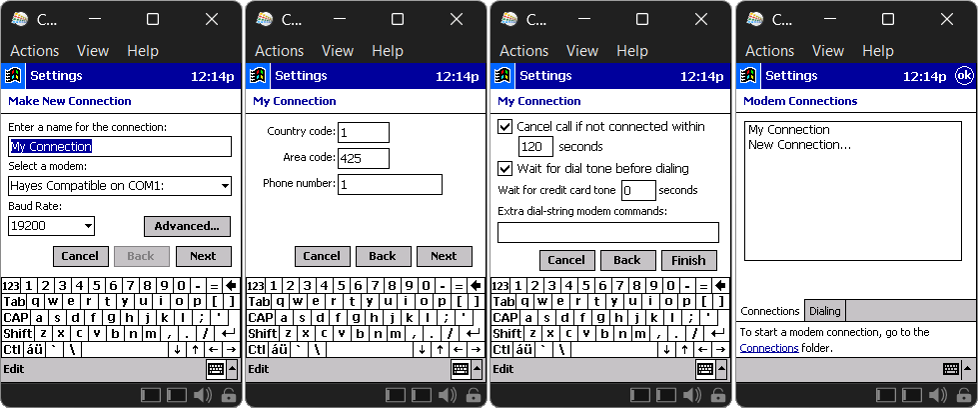
Task: Click speaker icon below Make New Connection window
Action: coord(203,395)
